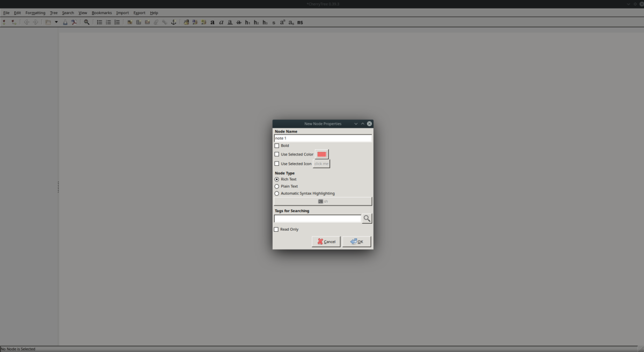Insert a table using the toolbar icon
Screen dimensions: 644x352
pos(138,22)
